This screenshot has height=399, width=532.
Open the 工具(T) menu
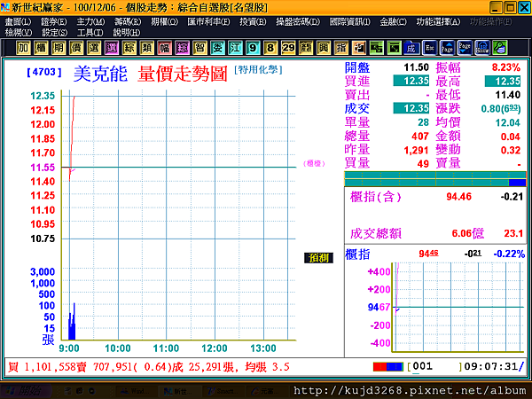click(x=90, y=33)
